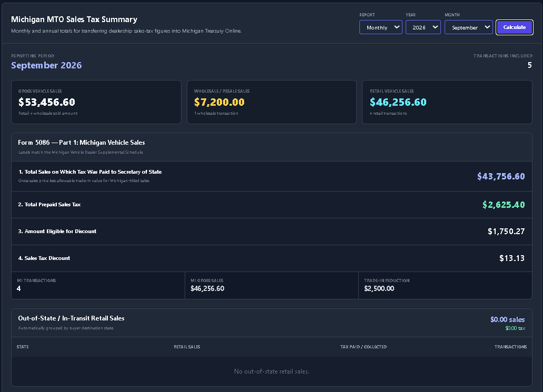Click the Trade-In Reduction value $2,500.00
The height and width of the screenshot is (392, 543).
pos(379,288)
